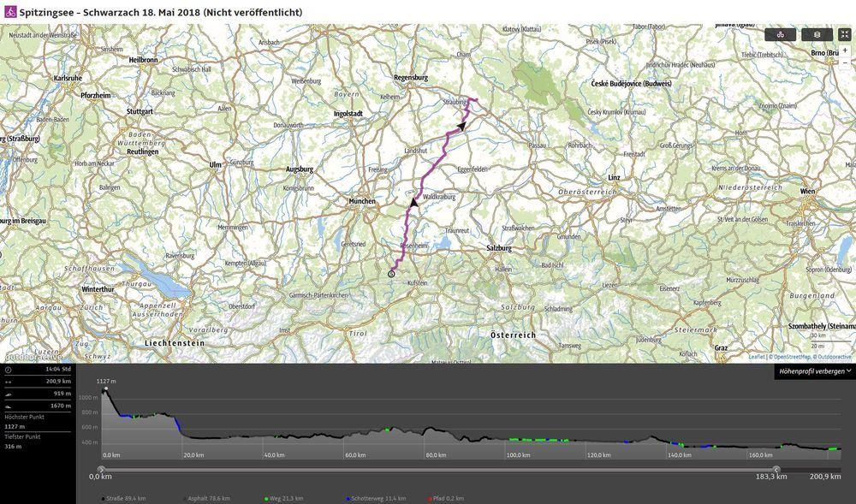Click the cycling activity icon beside the title
The height and width of the screenshot is (504, 856).
[x=10, y=11]
